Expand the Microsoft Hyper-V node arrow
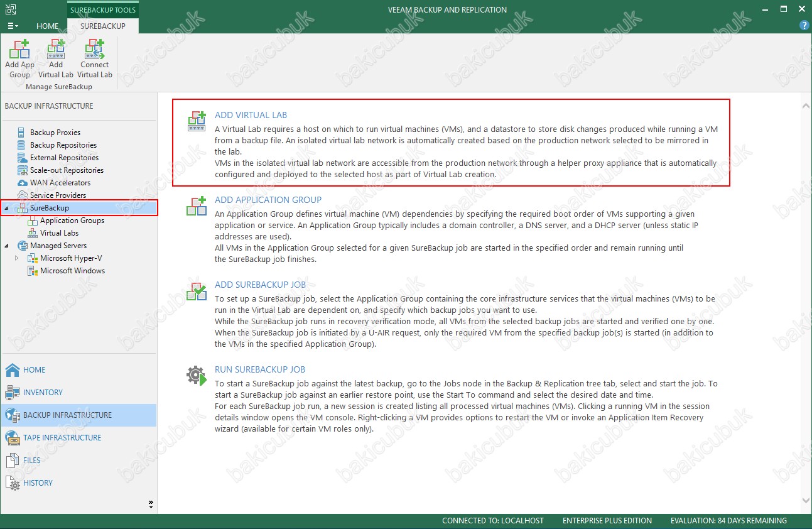 point(17,258)
